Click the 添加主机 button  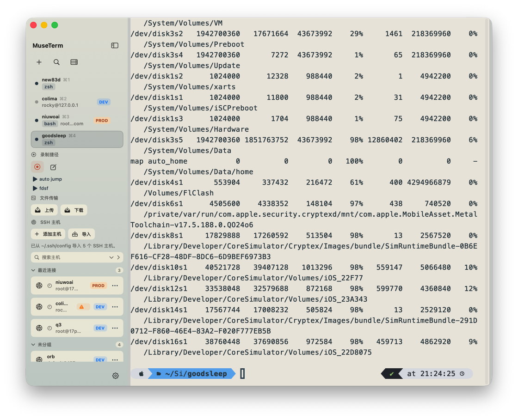tap(48, 234)
